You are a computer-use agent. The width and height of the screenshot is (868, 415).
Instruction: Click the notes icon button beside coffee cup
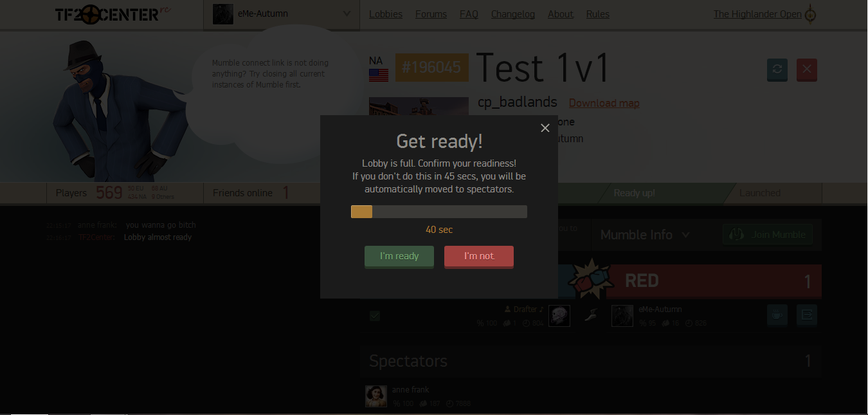point(807,315)
